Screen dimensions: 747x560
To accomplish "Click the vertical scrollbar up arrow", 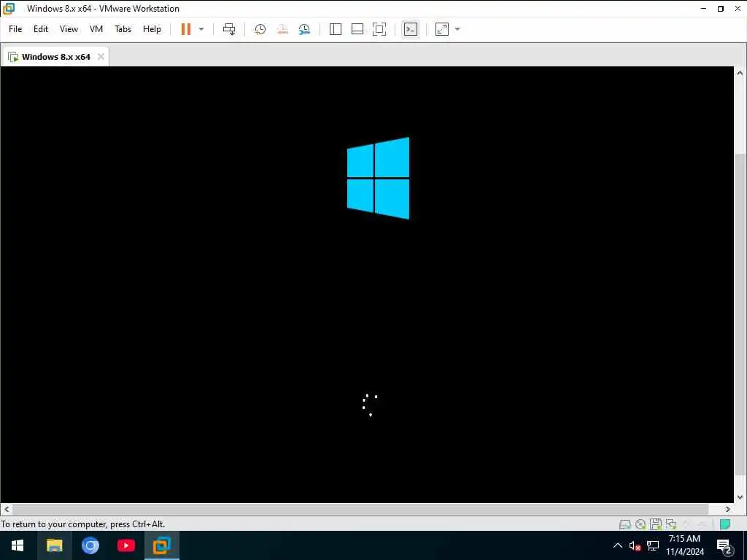I will [740, 74].
